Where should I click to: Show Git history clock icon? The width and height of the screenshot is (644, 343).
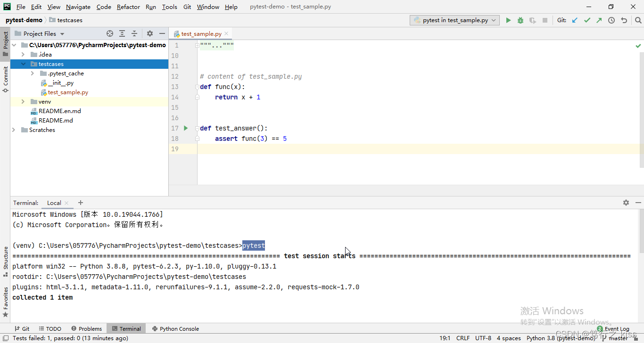pos(611,20)
